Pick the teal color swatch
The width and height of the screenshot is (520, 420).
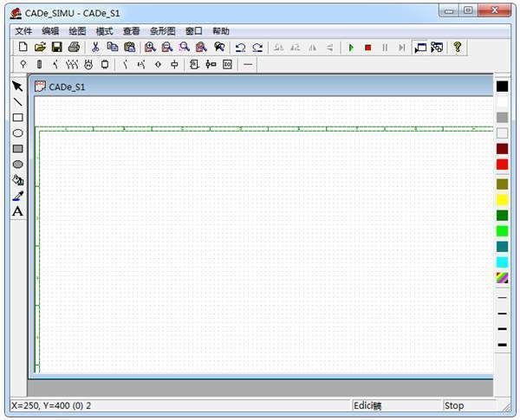(502, 247)
